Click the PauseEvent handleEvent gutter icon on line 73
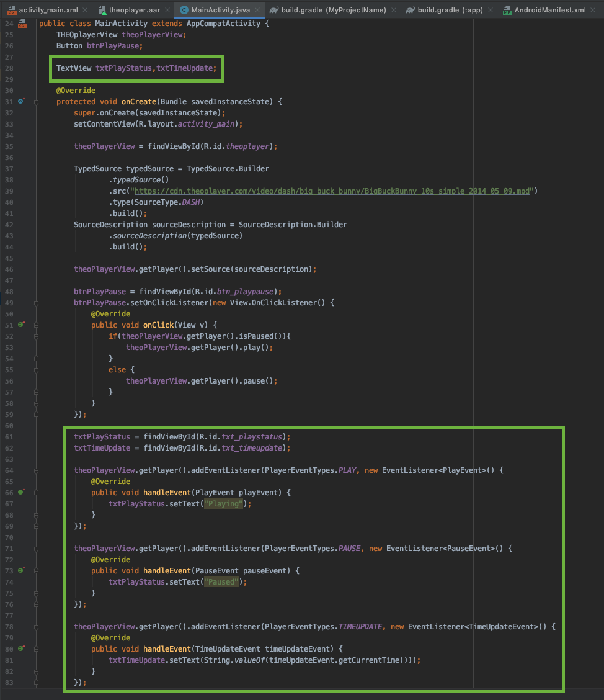This screenshot has width=604, height=700. [22, 570]
